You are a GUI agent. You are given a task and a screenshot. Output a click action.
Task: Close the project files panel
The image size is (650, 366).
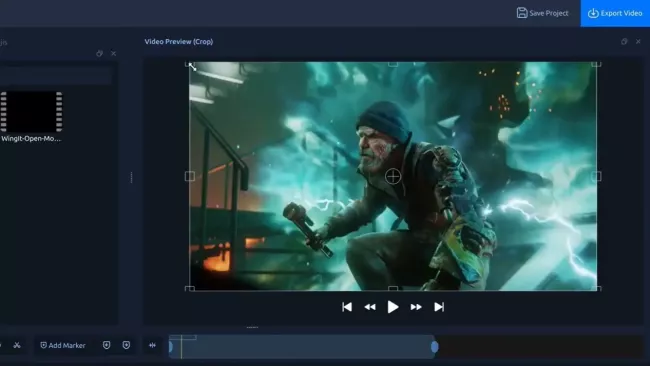click(x=114, y=53)
